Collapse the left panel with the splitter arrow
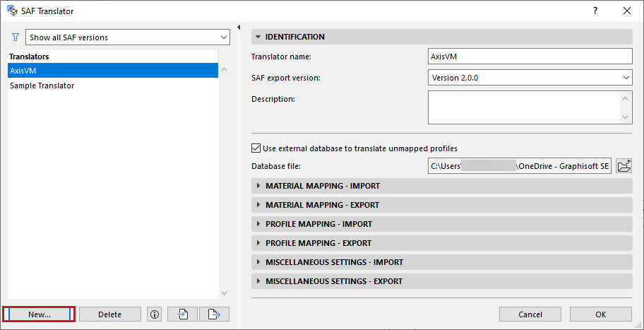The height and width of the screenshot is (330, 644). (x=240, y=28)
